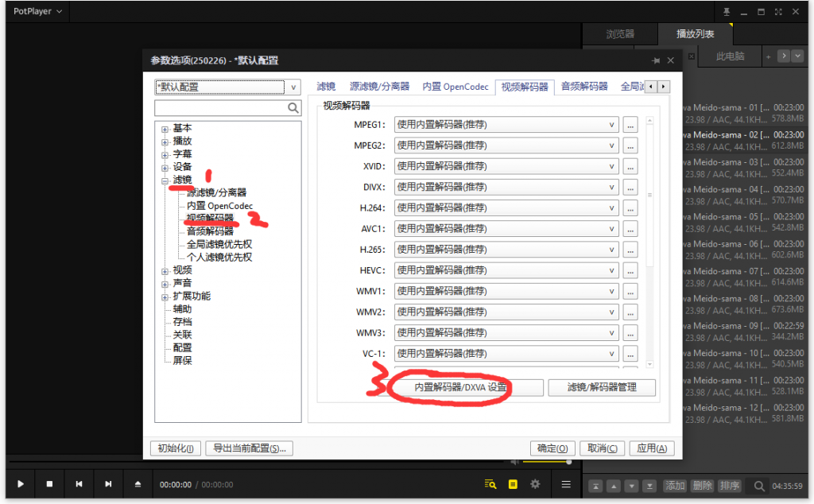Open player settings gear icon
814x504 pixels.
536,483
